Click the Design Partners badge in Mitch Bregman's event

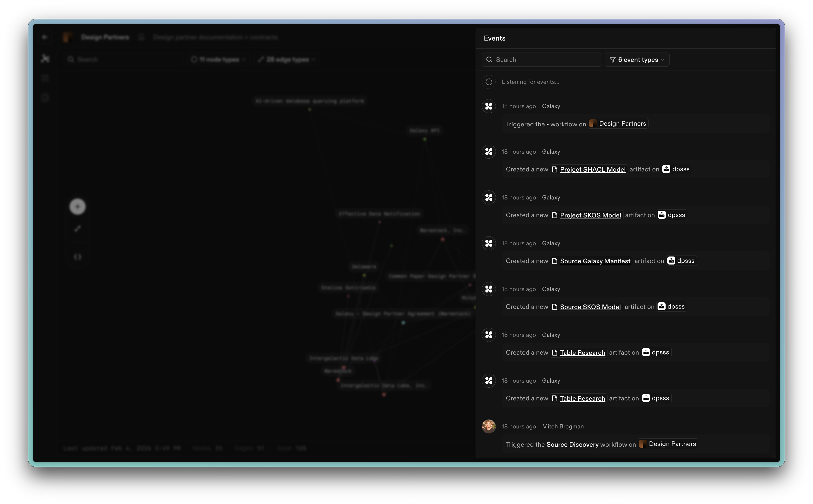(x=668, y=444)
